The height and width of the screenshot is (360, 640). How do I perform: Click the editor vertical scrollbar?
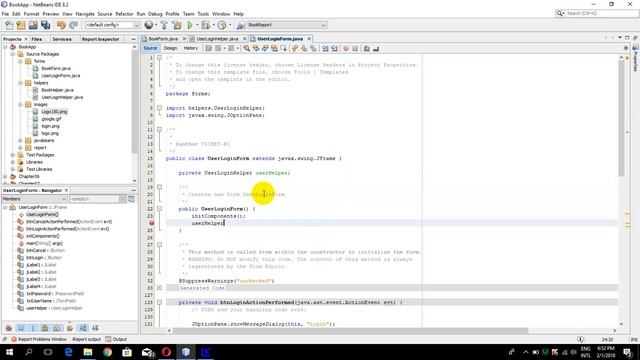tap(621, 118)
